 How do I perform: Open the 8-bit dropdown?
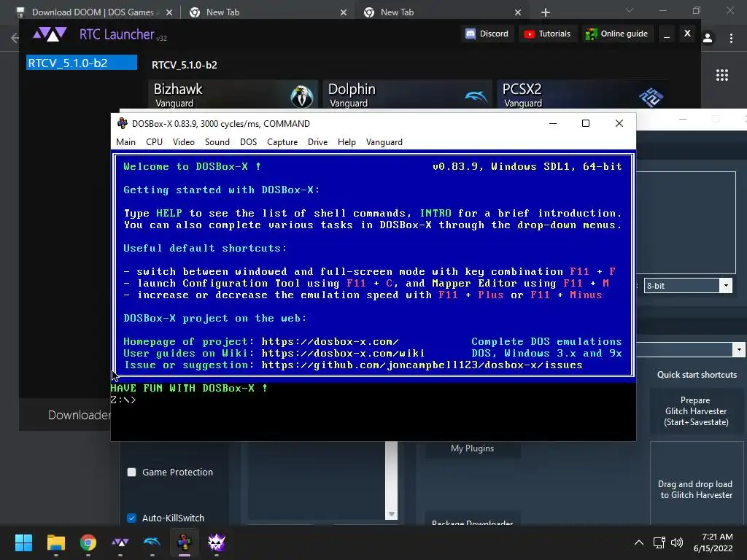tap(688, 286)
